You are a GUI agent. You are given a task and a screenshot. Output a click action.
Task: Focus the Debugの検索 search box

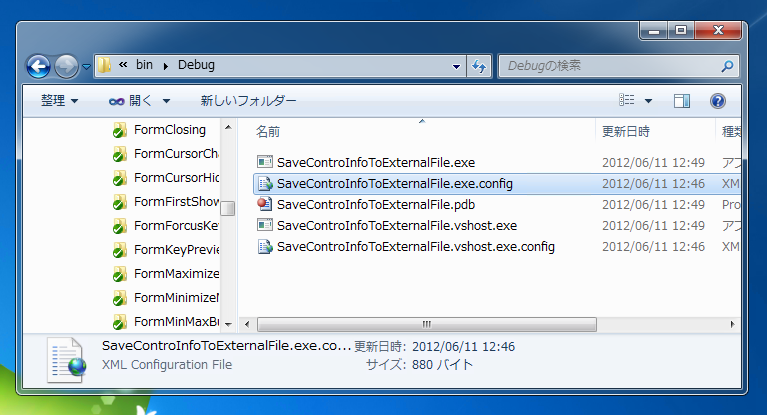(618, 66)
